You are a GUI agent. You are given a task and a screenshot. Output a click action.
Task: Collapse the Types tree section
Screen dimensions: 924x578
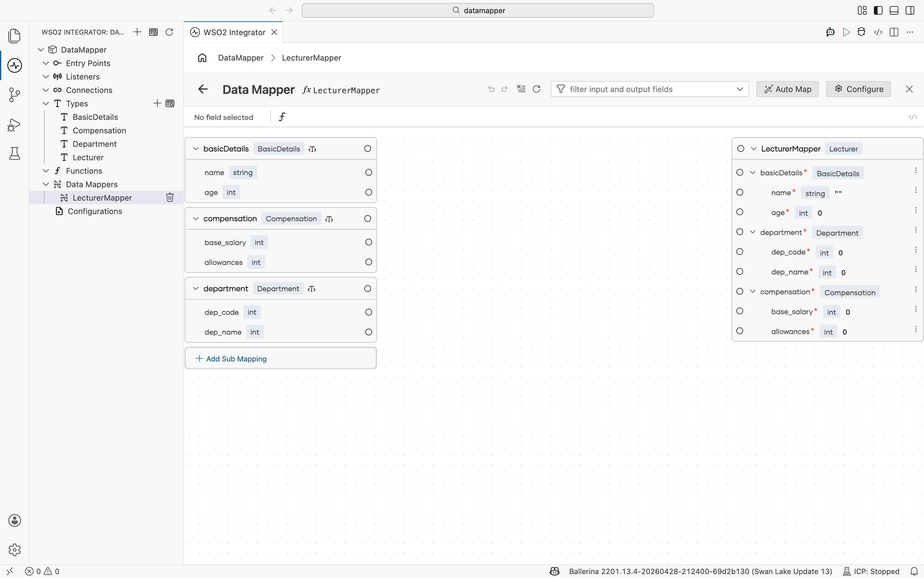46,103
